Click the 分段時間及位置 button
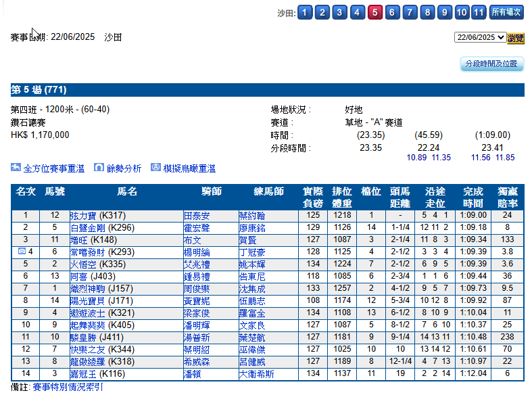This screenshot has height=395, width=532. [491, 64]
